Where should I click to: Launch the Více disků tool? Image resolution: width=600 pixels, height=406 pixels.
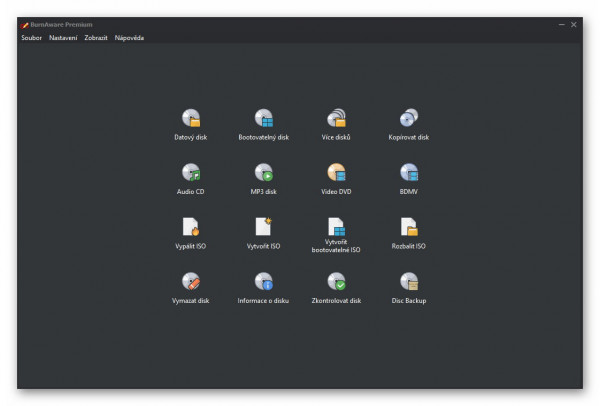click(336, 119)
